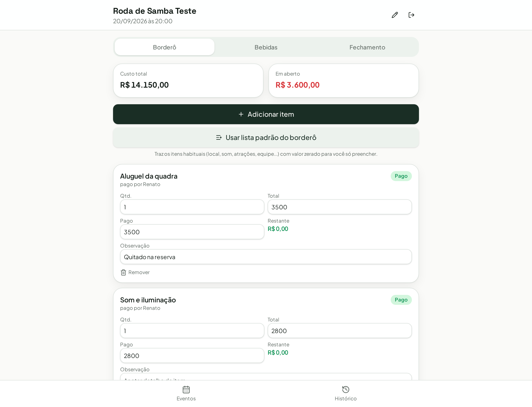Click the Histórico clock icon
Image resolution: width=532 pixels, height=407 pixels.
click(x=346, y=390)
